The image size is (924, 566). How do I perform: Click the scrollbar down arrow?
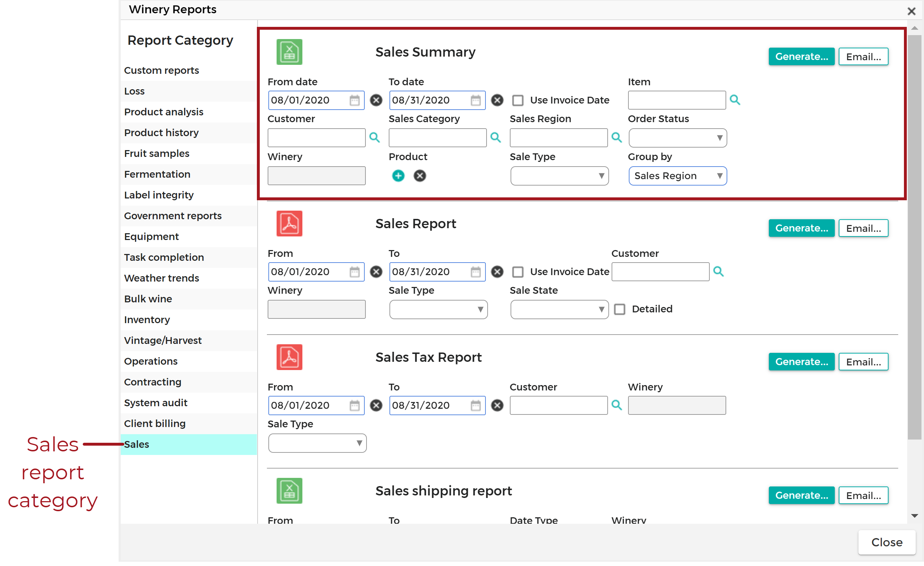coord(914,516)
